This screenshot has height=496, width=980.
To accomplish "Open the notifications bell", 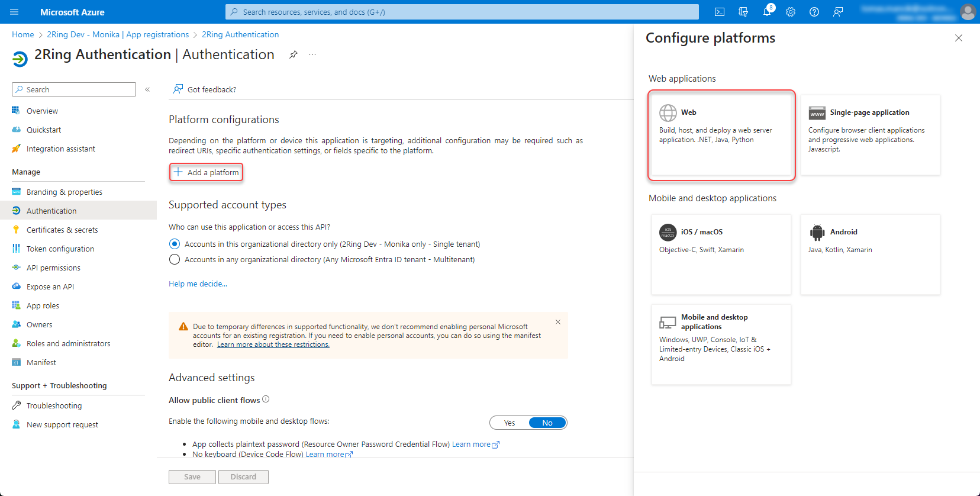I will pyautogui.click(x=767, y=12).
